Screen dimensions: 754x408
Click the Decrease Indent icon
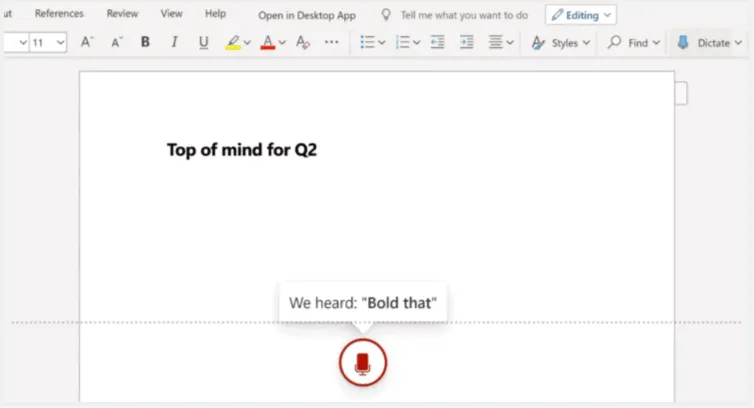click(x=437, y=43)
